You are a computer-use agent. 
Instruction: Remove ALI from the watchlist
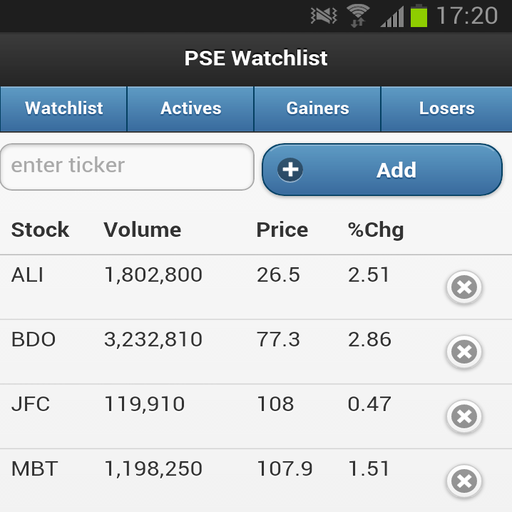tap(464, 287)
